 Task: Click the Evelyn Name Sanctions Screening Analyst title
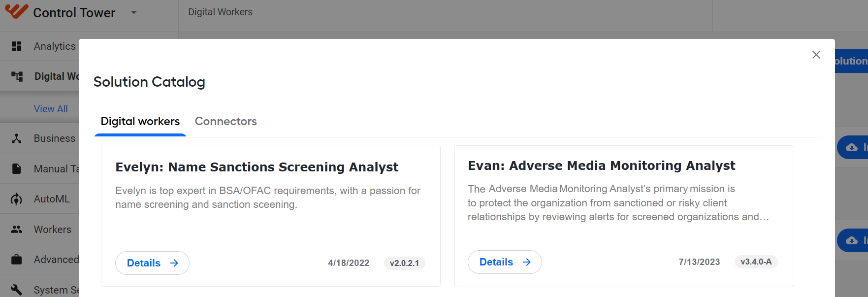click(x=257, y=167)
